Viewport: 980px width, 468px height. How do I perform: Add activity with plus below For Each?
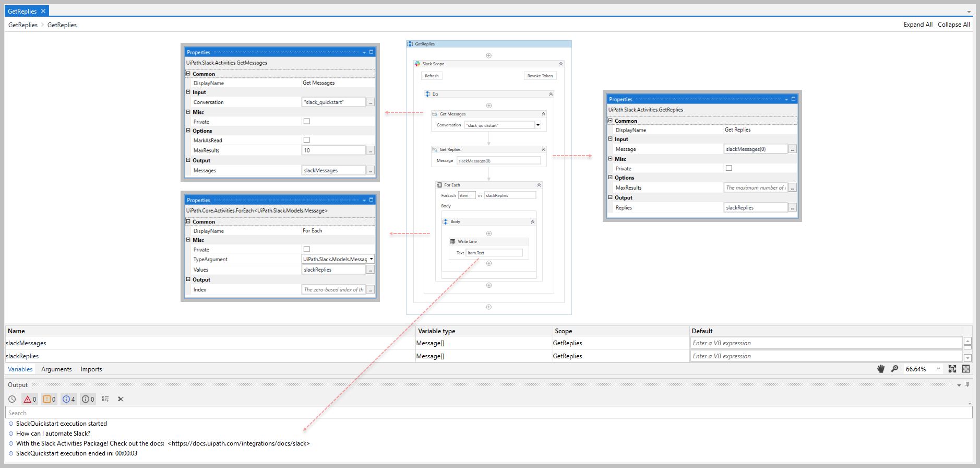pos(489,285)
